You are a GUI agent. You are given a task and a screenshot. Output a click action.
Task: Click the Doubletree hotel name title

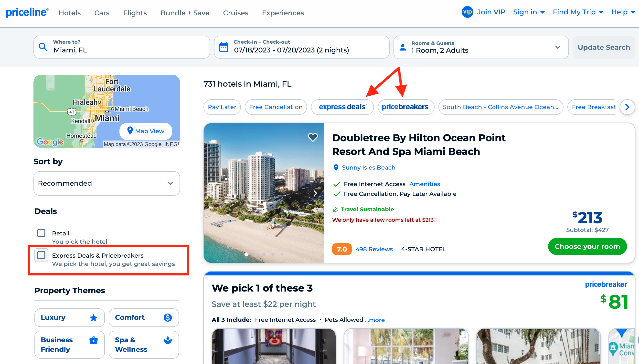(x=418, y=144)
